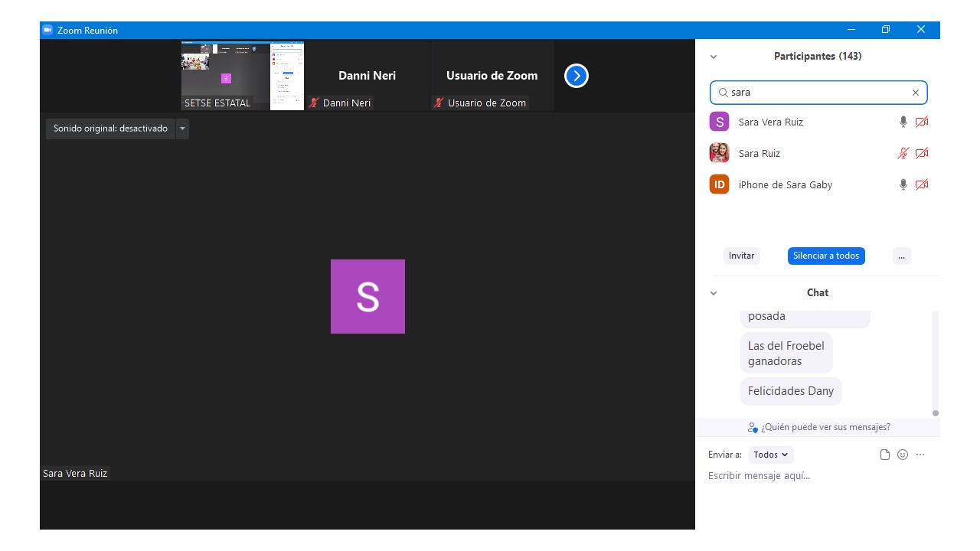
Task: Select iPhone de Sara Gaby in participant list
Action: click(x=786, y=184)
